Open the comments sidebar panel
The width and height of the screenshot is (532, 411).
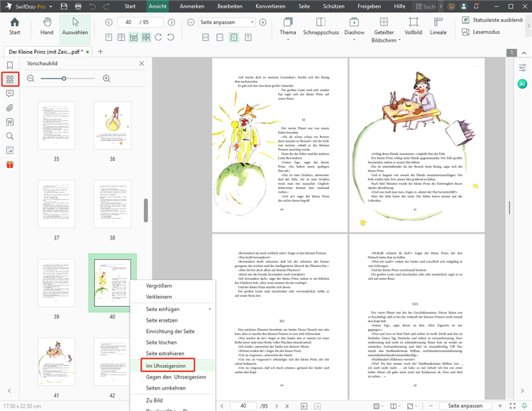(x=10, y=94)
